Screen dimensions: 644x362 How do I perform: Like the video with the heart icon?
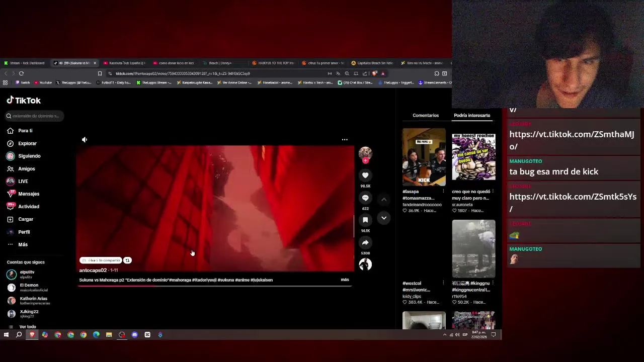pos(365,175)
